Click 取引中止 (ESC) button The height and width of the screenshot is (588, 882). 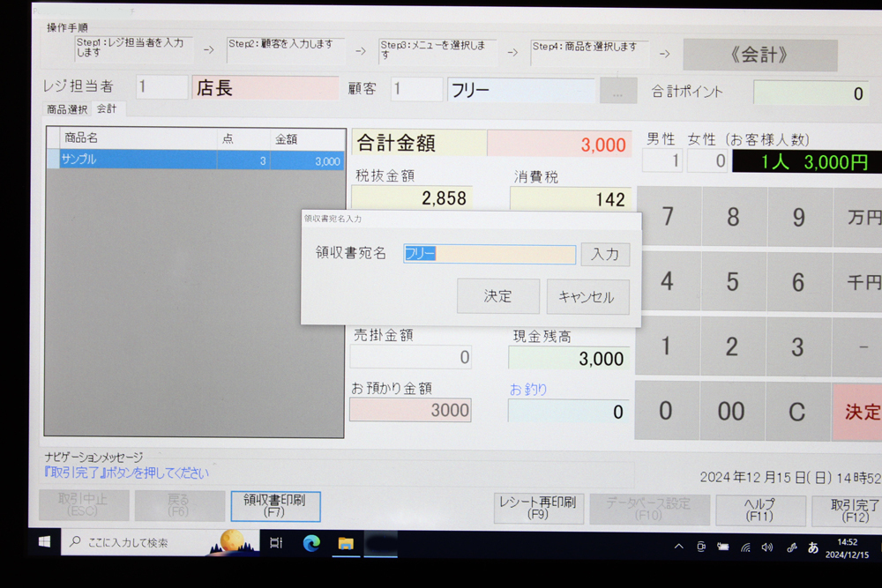[84, 504]
